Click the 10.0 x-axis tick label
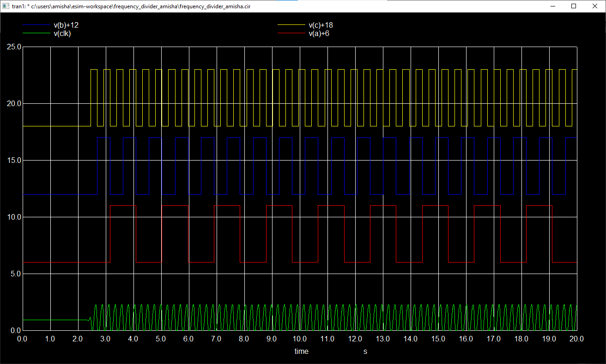Screen dimensions: 606x364 pyautogui.click(x=299, y=339)
